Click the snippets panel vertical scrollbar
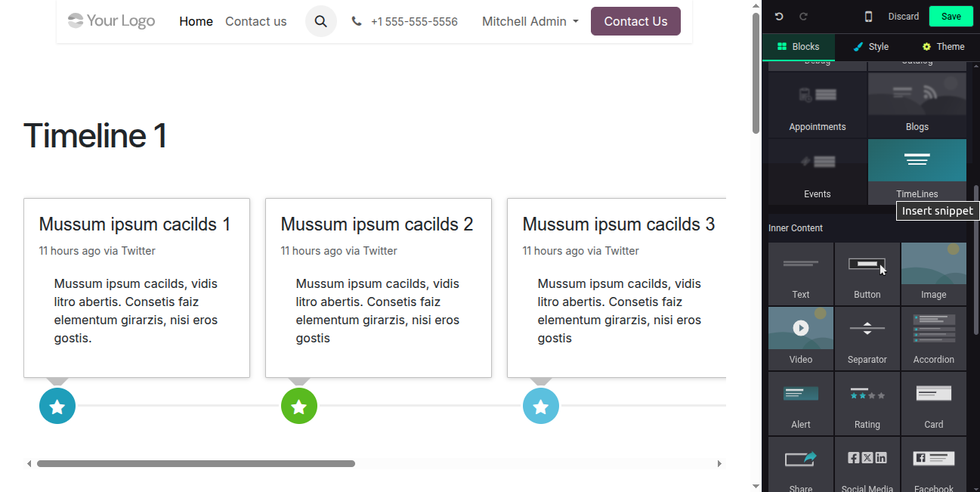The width and height of the screenshot is (980, 492). [x=976, y=261]
